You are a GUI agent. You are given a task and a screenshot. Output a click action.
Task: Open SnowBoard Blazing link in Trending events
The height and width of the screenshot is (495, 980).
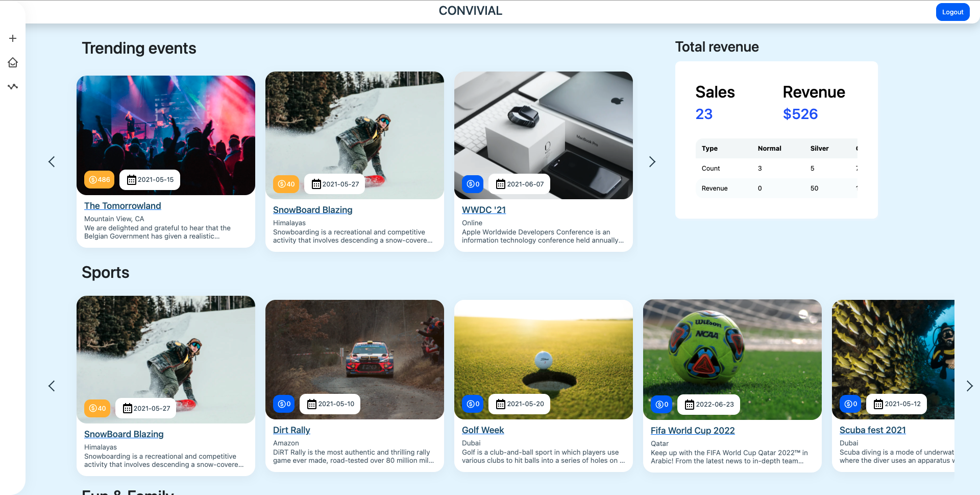(x=312, y=210)
